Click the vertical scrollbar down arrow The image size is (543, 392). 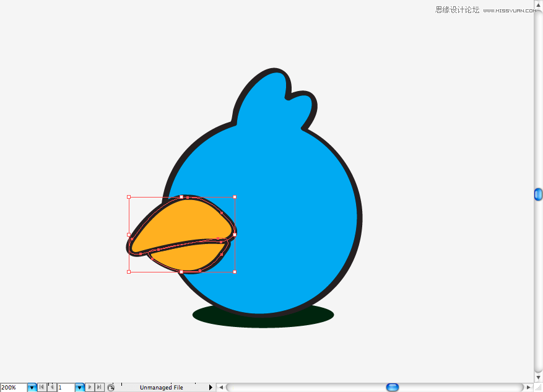point(538,377)
